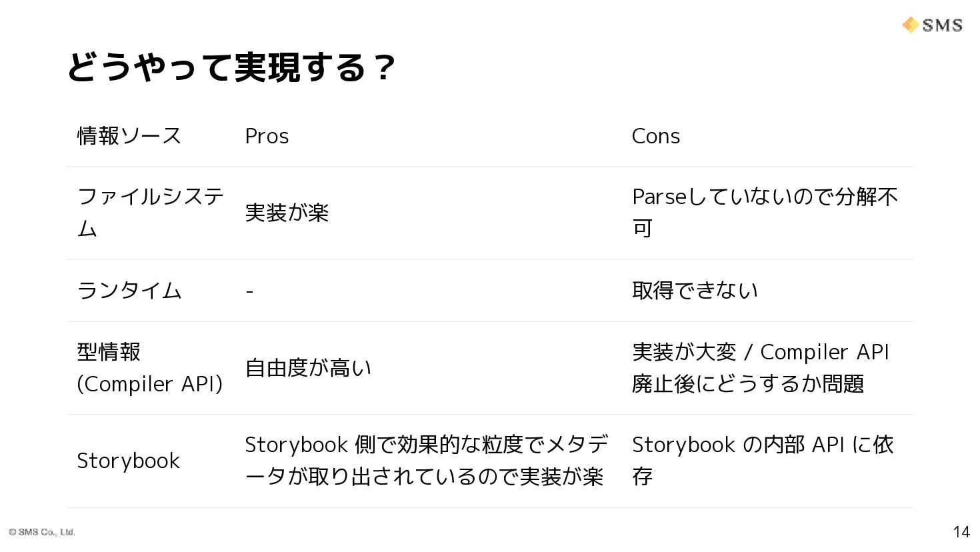Click the Storybook Pros cell about メタデータ
The image size is (980, 552).
(x=427, y=460)
